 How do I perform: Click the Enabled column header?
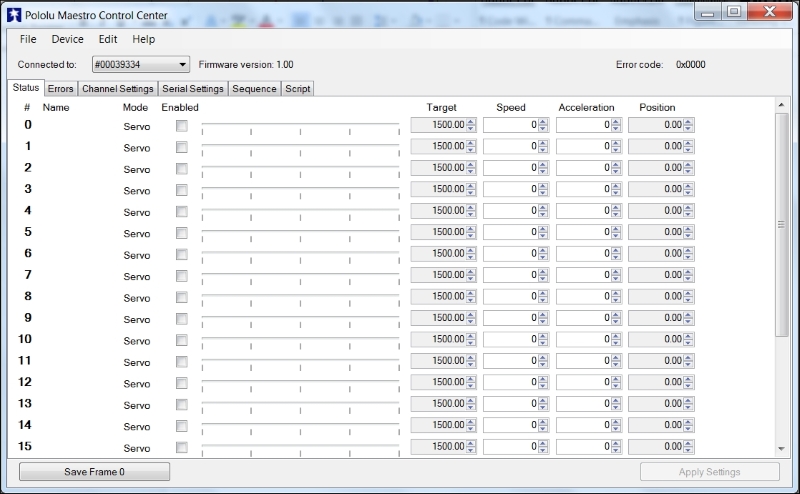(180, 108)
